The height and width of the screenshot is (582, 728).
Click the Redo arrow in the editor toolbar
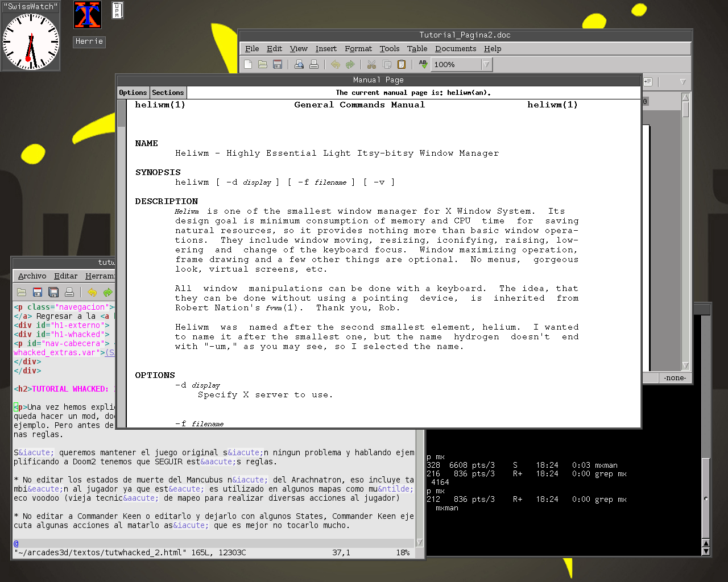point(107,292)
